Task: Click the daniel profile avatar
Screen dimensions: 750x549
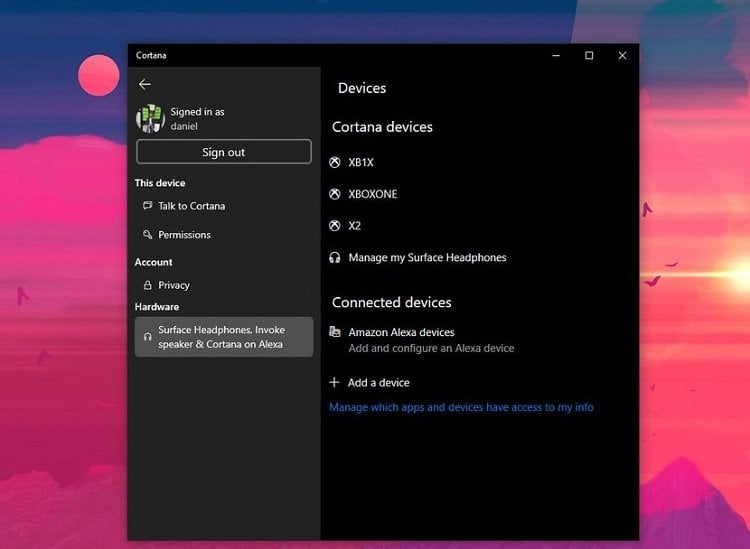Action: pyautogui.click(x=150, y=119)
